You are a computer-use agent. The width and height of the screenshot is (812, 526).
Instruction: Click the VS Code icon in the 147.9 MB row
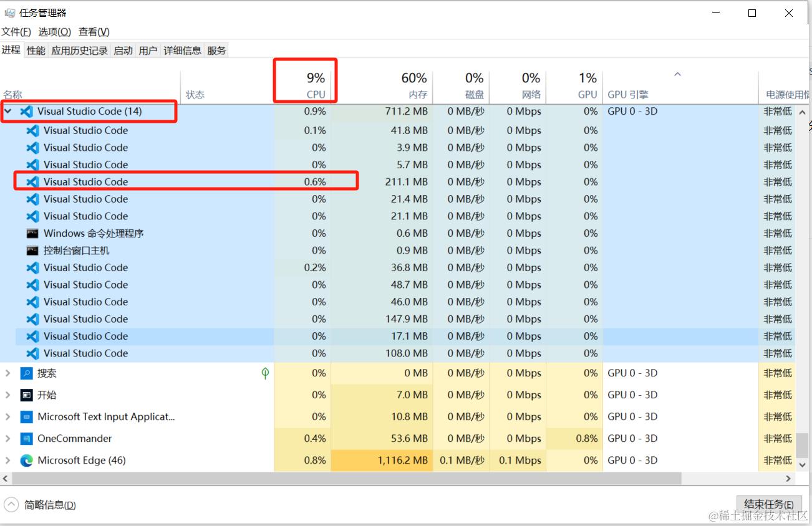[x=32, y=319]
